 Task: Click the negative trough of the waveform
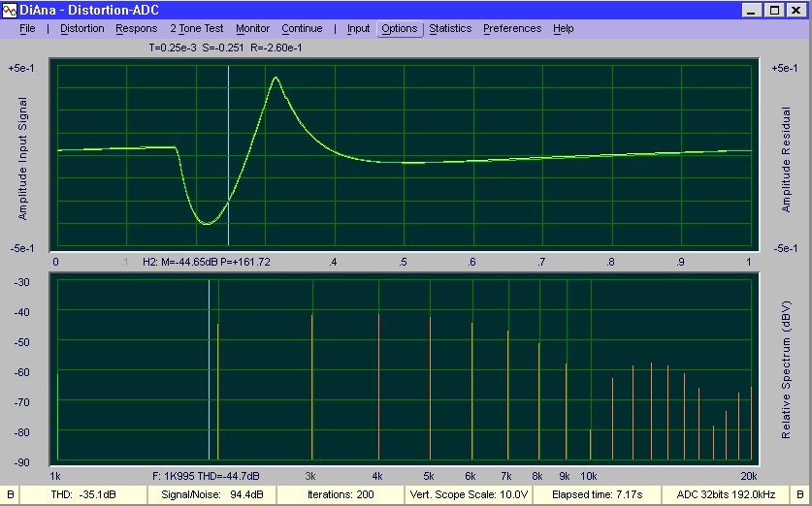click(207, 223)
